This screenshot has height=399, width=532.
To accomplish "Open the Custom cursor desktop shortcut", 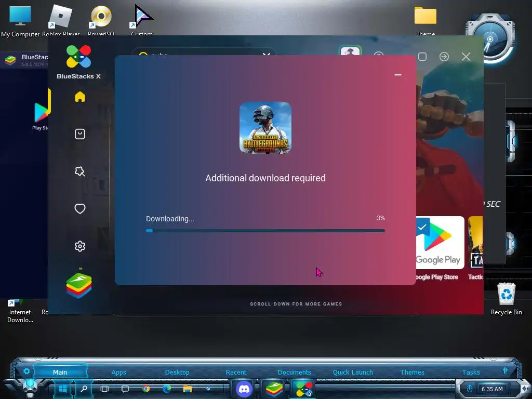I will (x=142, y=20).
